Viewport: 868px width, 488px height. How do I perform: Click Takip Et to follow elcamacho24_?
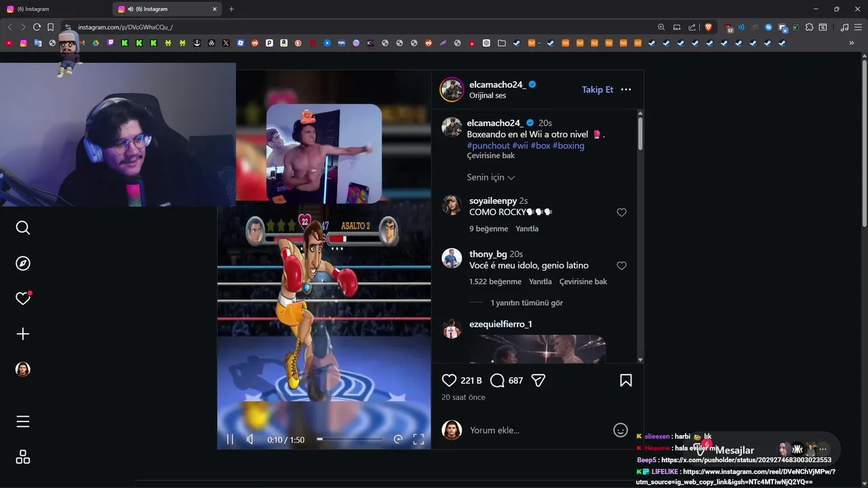pos(597,89)
